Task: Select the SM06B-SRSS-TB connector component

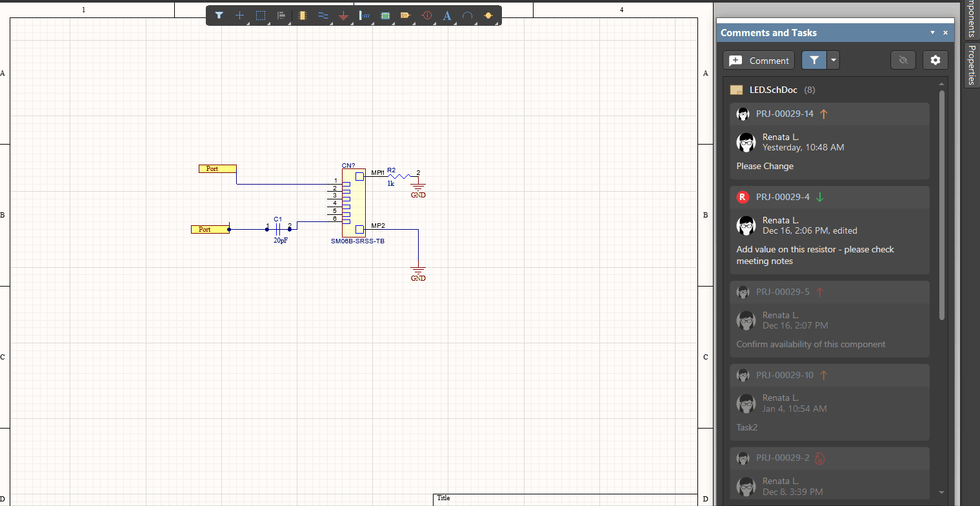Action: coord(354,202)
